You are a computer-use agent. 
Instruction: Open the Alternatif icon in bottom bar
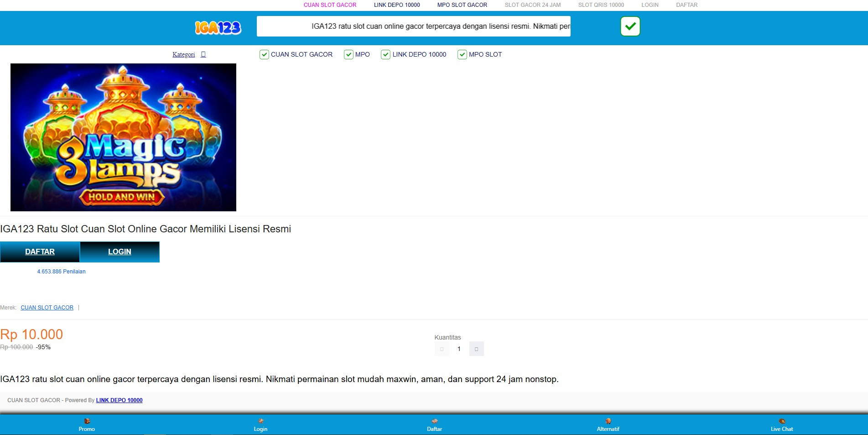tap(608, 421)
